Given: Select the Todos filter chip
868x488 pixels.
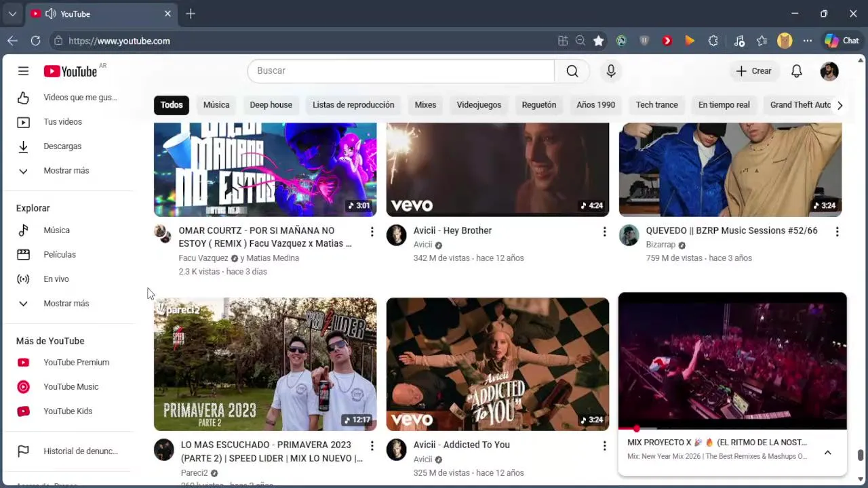Looking at the screenshot, I should pos(172,105).
